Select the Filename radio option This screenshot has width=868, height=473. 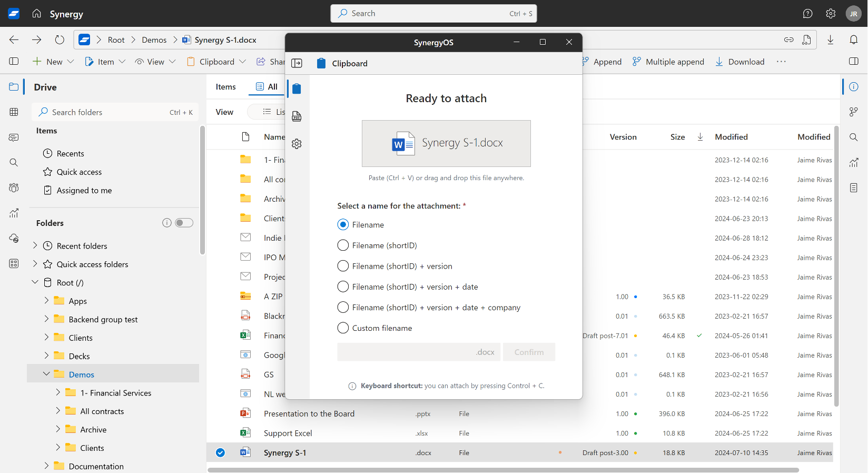[343, 225]
